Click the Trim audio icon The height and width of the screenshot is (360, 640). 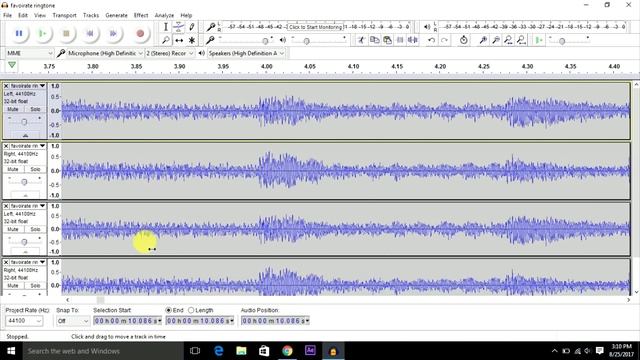[400, 40]
